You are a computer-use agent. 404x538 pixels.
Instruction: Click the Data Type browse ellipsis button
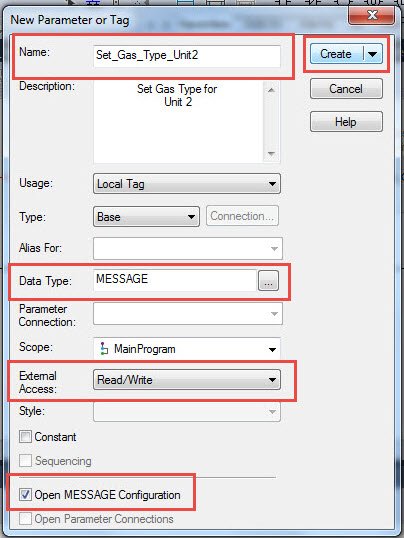click(x=268, y=281)
